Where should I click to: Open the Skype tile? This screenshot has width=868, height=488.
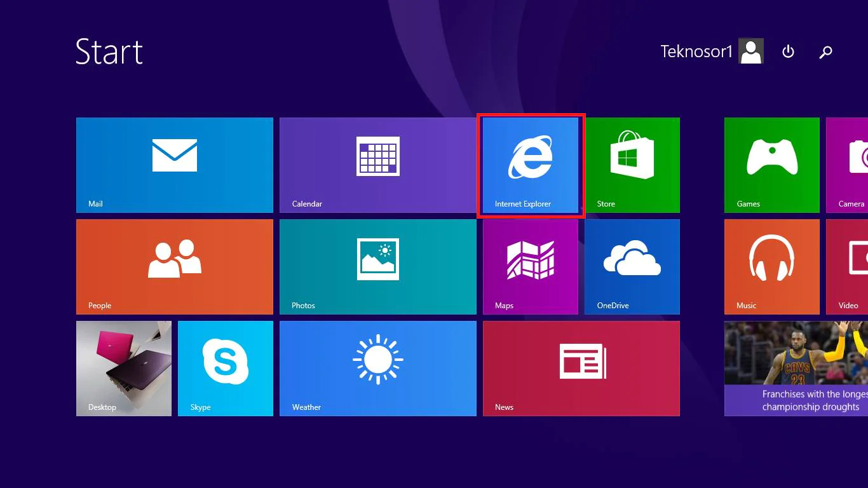click(226, 369)
